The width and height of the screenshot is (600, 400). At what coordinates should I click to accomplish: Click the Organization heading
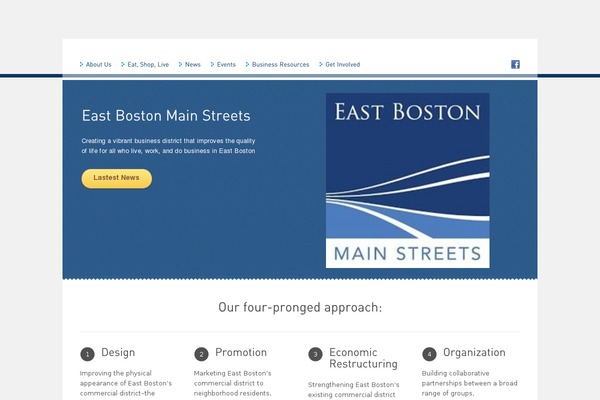pyautogui.click(x=474, y=352)
